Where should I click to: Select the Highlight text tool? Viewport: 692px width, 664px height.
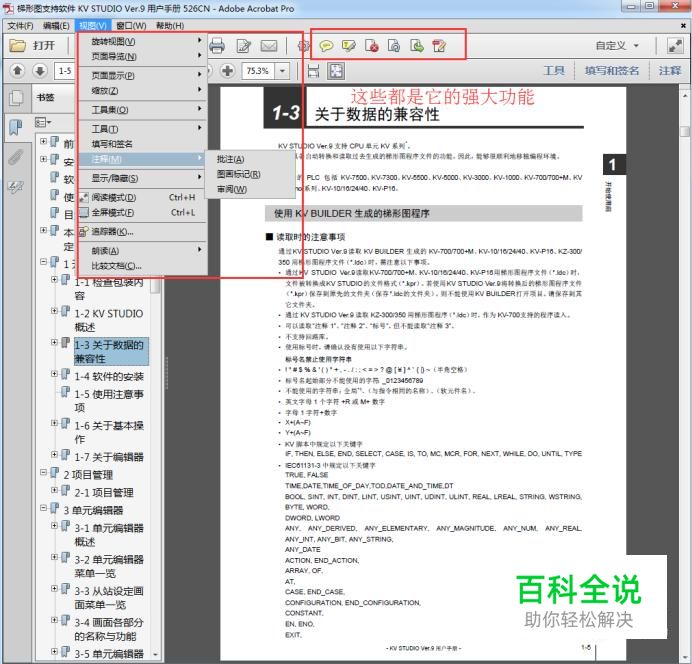pyautogui.click(x=349, y=45)
